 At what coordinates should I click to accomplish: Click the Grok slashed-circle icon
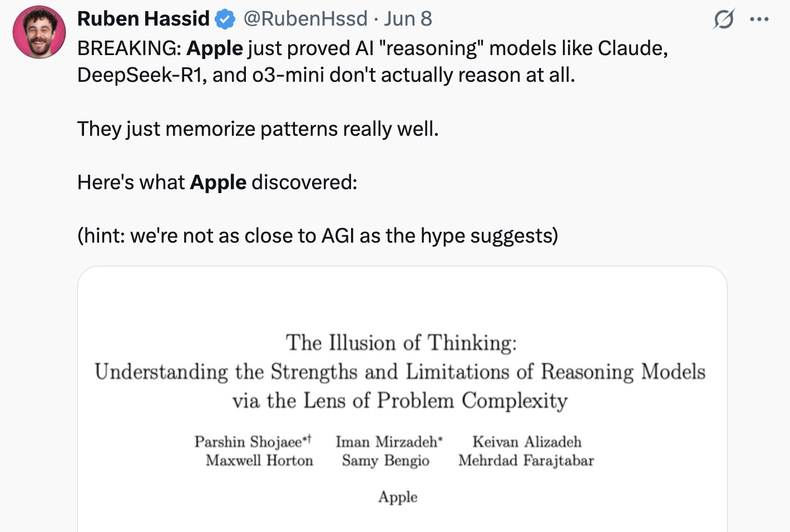click(x=724, y=19)
